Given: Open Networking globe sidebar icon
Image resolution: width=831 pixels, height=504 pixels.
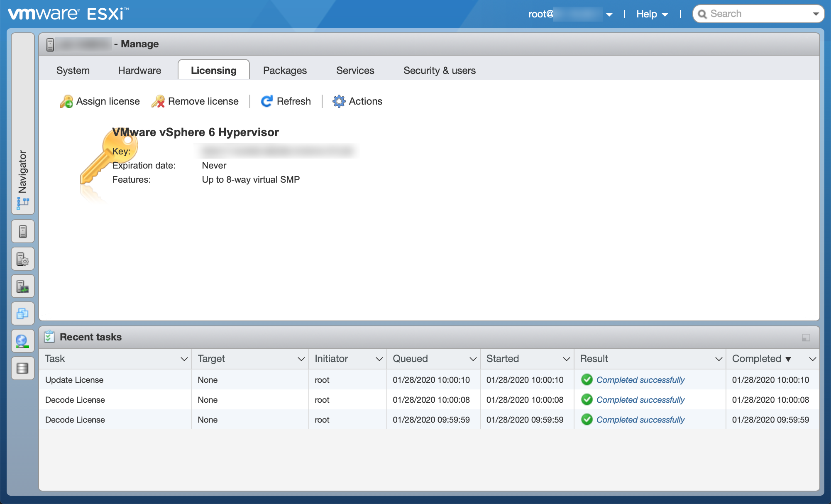Looking at the screenshot, I should (x=23, y=341).
